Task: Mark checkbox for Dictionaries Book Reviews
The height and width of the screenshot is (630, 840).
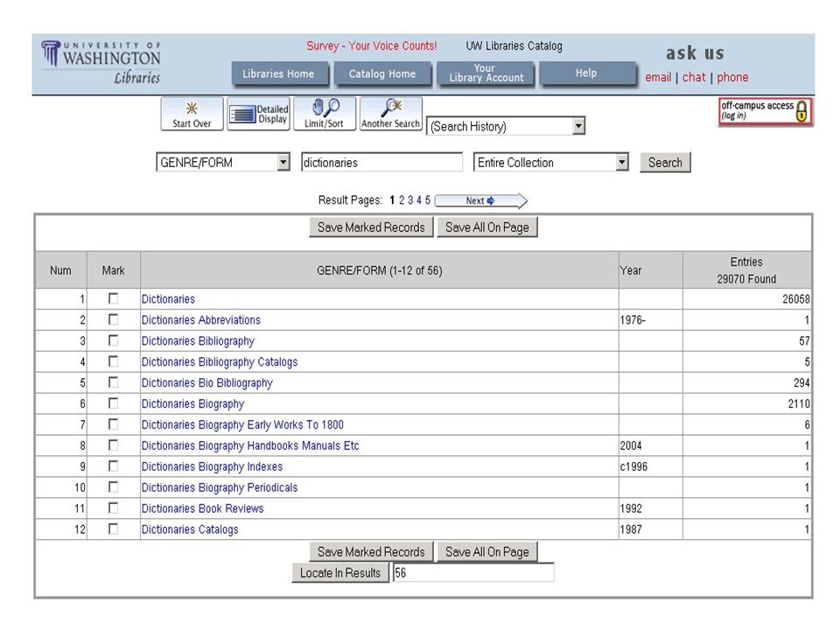Action: (113, 507)
